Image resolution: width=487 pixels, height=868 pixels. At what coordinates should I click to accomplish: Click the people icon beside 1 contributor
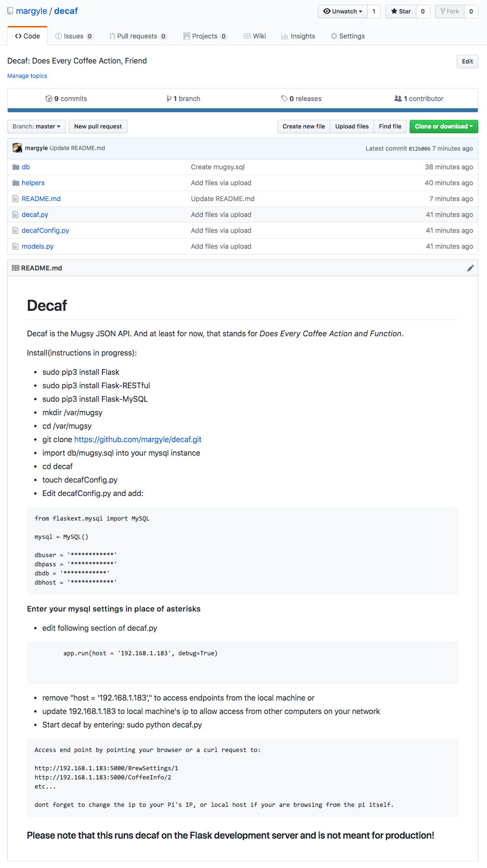[x=398, y=99]
